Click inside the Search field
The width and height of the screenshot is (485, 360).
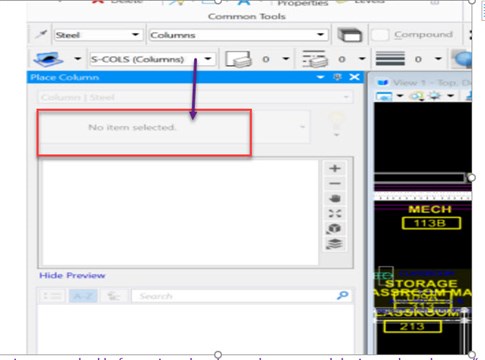pyautogui.click(x=233, y=296)
